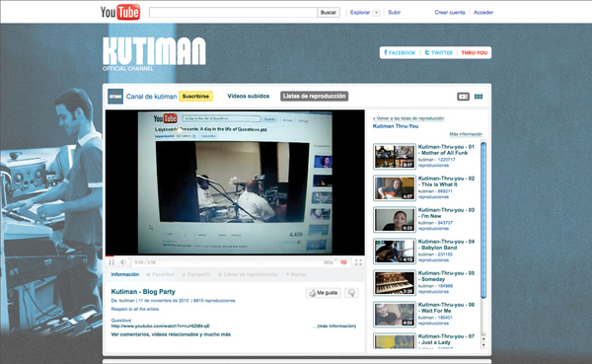This screenshot has height=364, width=592.
Task: Enter fullscreen with the expand icon
Action: (358, 262)
